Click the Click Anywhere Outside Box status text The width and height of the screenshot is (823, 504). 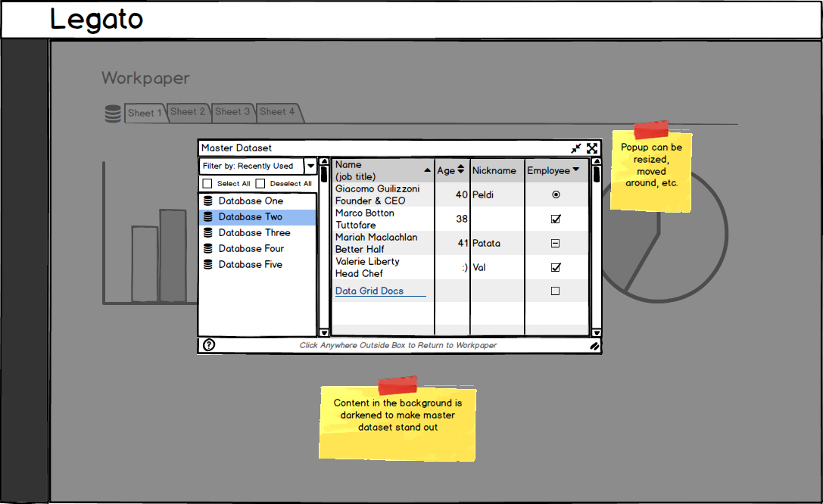tap(397, 345)
